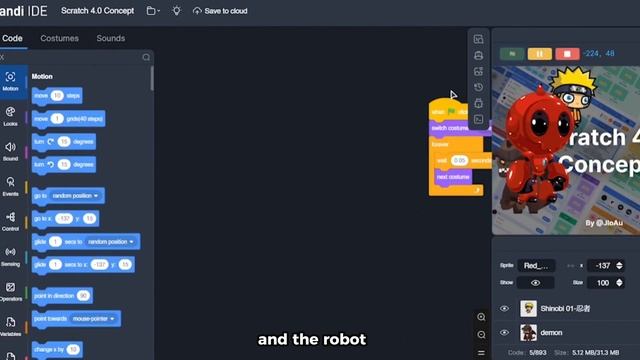Start the project with the green flag
Viewport: 640px width, 360px height.
[x=512, y=53]
